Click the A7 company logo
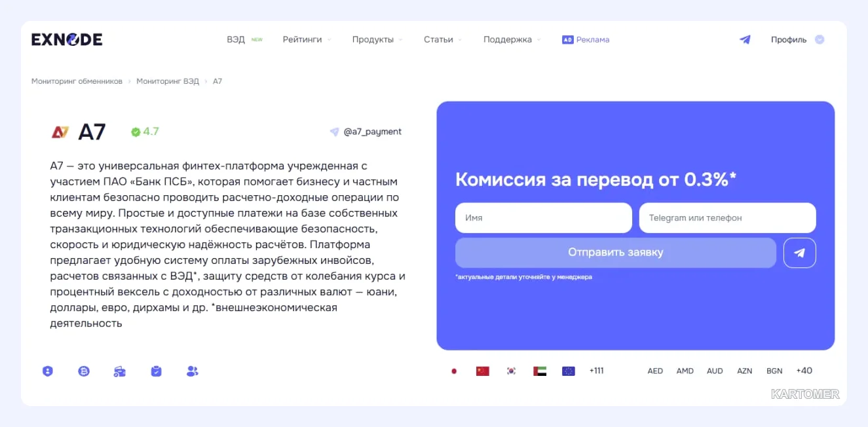 click(x=60, y=132)
